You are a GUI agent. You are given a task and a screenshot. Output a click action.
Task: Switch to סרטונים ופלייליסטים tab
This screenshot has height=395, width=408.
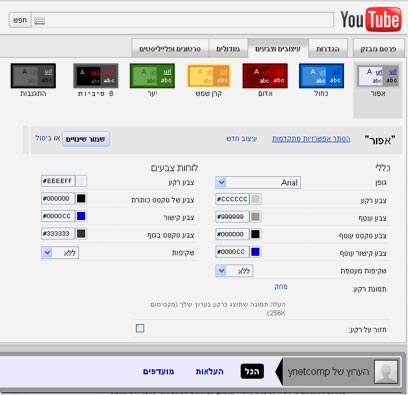pos(170,49)
